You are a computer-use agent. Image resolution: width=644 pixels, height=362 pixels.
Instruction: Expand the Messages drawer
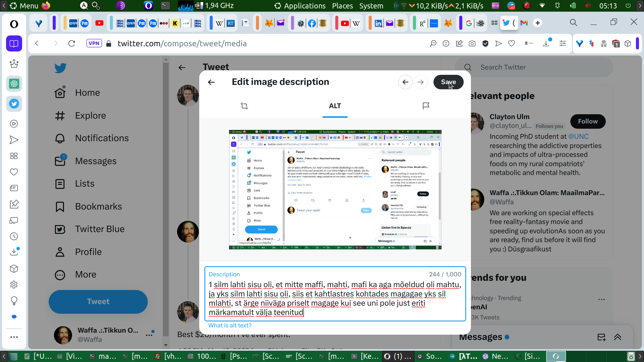click(618, 337)
